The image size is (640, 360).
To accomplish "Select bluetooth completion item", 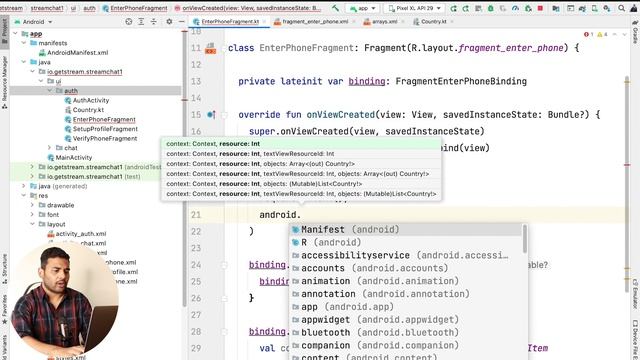I will (407, 333).
